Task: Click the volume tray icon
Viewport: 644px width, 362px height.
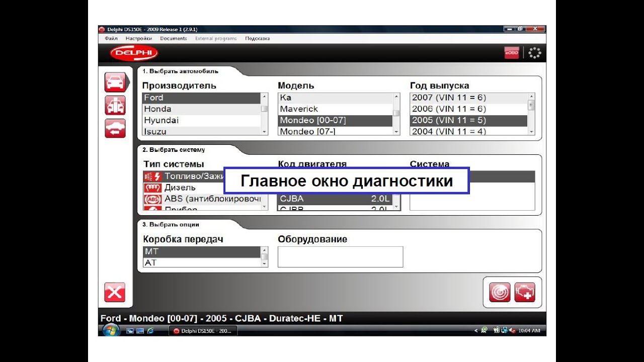Action: (x=513, y=330)
